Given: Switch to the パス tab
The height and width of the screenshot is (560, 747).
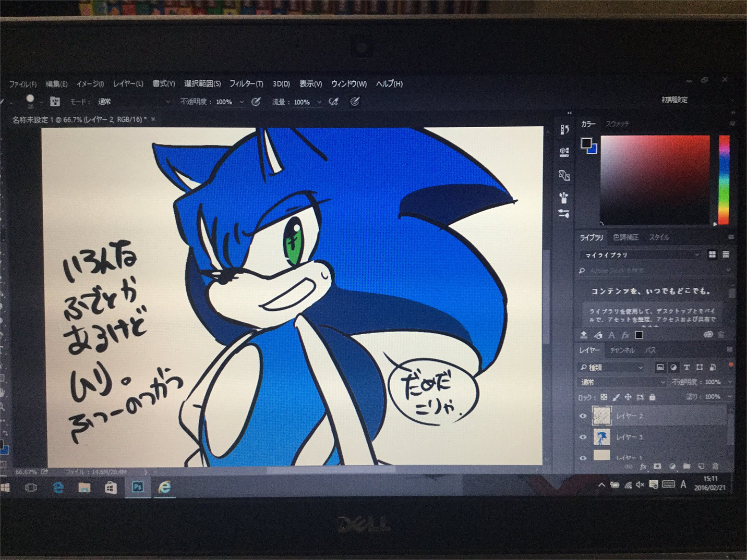Looking at the screenshot, I should [x=650, y=350].
